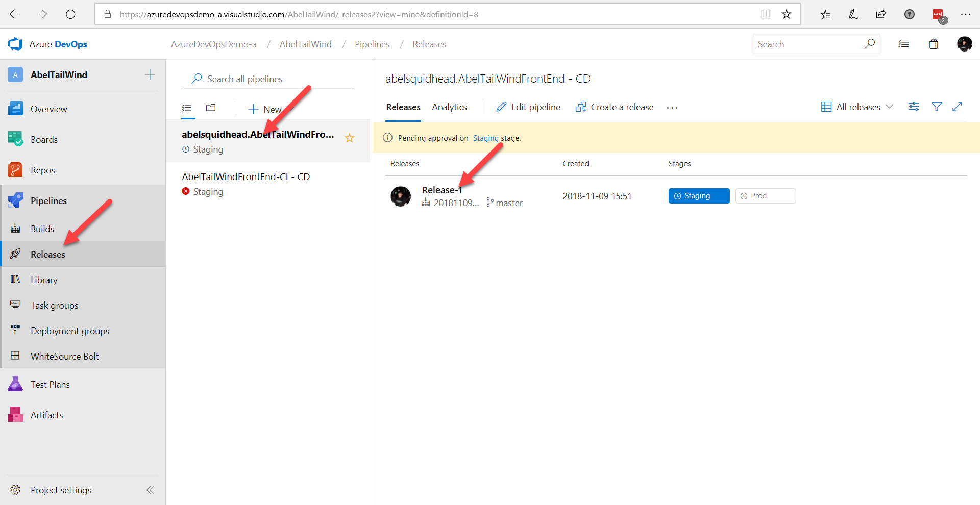This screenshot has width=980, height=505.
Task: Open the view options sliders icon
Action: point(914,106)
